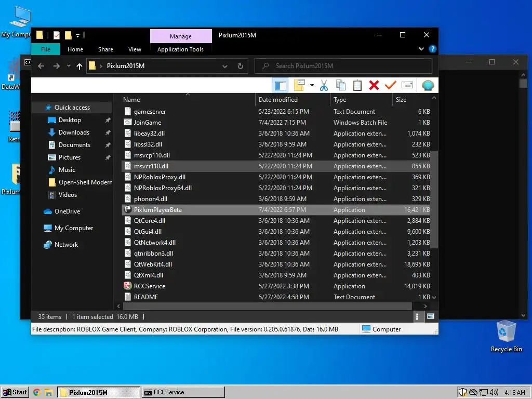Click the volume speaker tray icon

click(x=494, y=393)
